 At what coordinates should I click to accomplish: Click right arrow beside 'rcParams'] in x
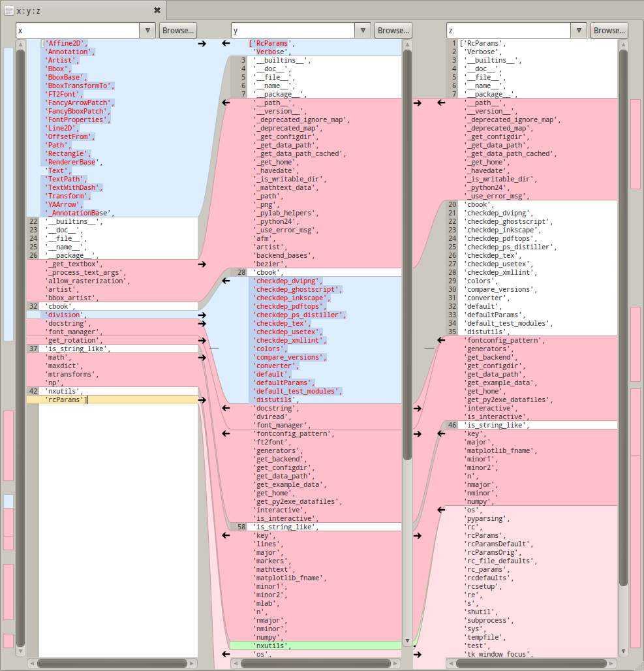[202, 399]
